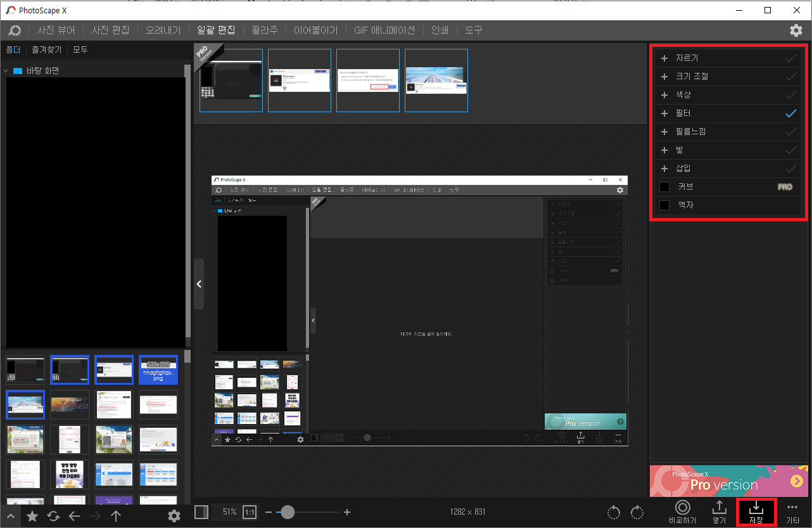This screenshot has height=528, width=812.
Task: Click the 1:1 actual size icon
Action: coord(250,512)
